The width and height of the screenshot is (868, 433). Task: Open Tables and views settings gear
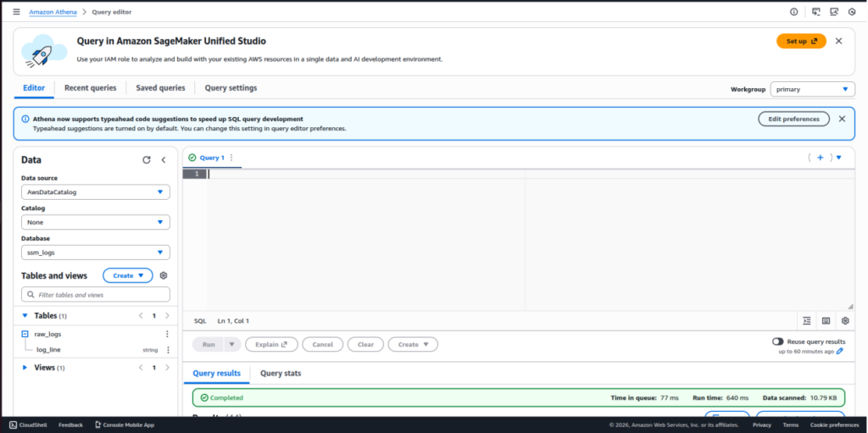click(x=164, y=275)
